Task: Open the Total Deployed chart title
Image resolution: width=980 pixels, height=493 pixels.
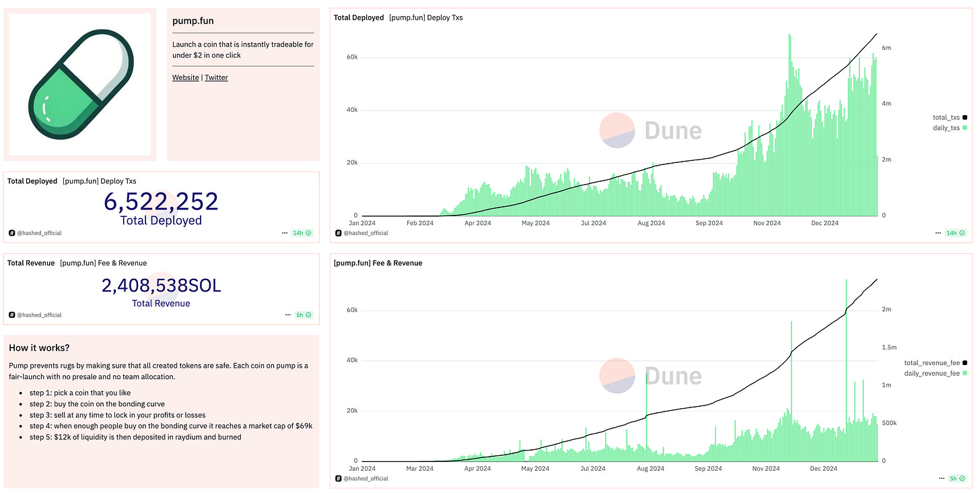Action: coord(359,18)
